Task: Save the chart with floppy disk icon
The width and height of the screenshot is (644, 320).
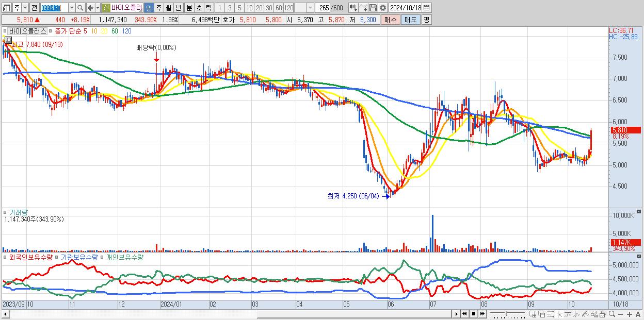Action: [373, 8]
